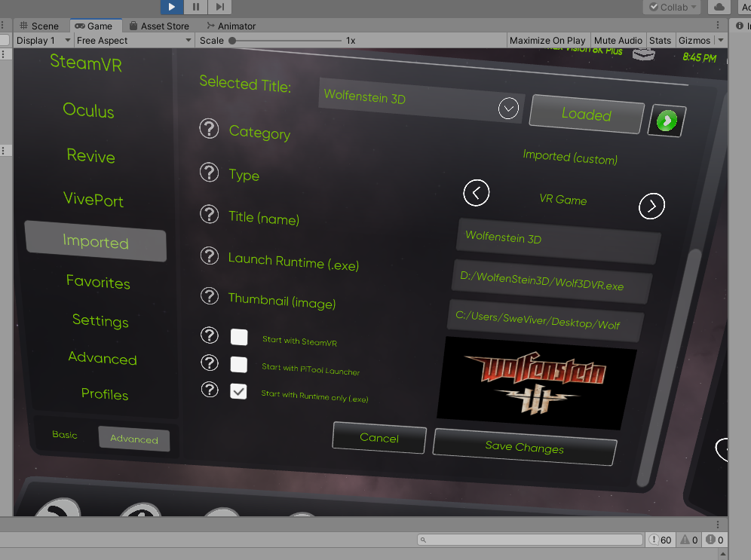The height and width of the screenshot is (560, 751).
Task: Click the Play button in Unity toolbar
Action: pos(172,7)
